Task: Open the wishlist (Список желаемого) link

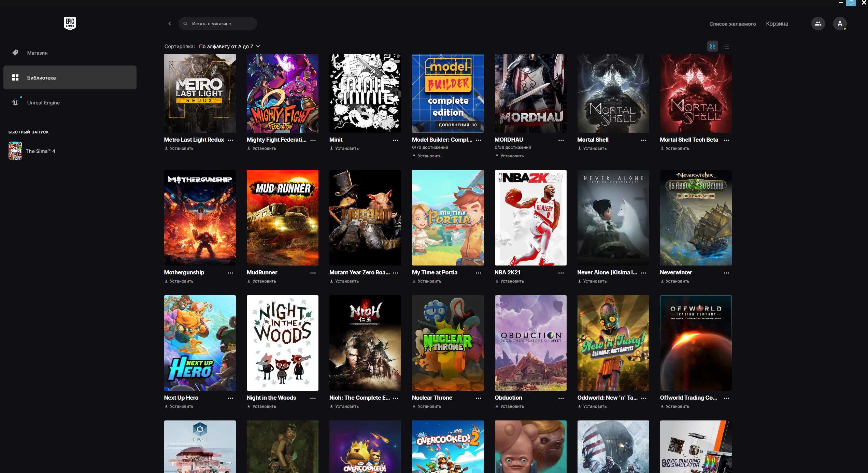Action: (x=732, y=24)
